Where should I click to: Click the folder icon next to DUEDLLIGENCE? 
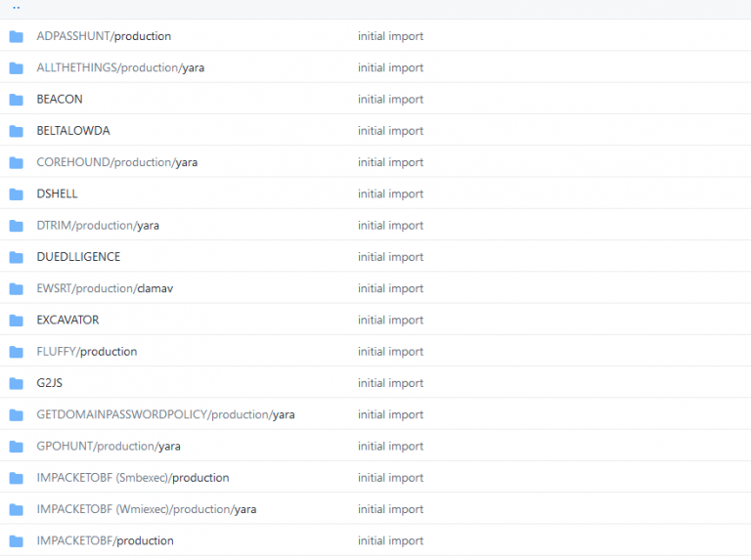[x=16, y=257]
